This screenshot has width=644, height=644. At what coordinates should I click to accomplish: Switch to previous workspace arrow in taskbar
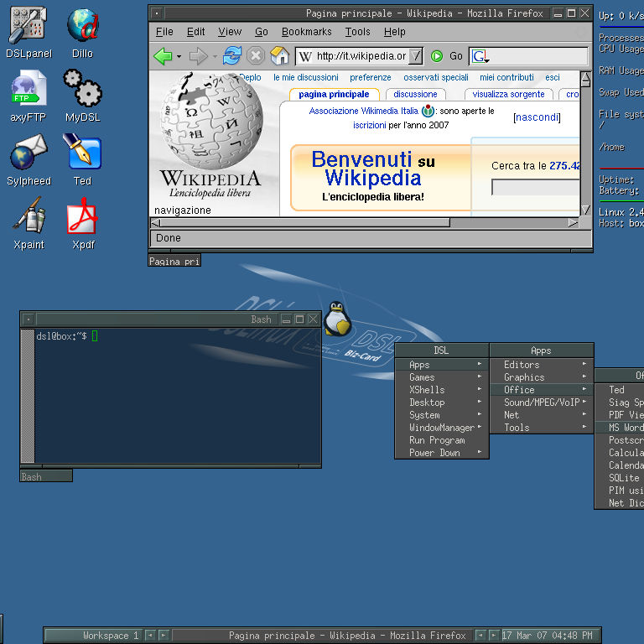(151, 635)
